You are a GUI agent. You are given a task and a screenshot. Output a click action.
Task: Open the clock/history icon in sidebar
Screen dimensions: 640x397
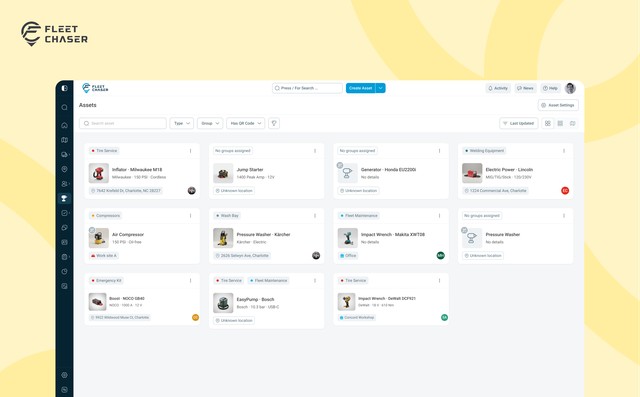pyautogui.click(x=64, y=271)
